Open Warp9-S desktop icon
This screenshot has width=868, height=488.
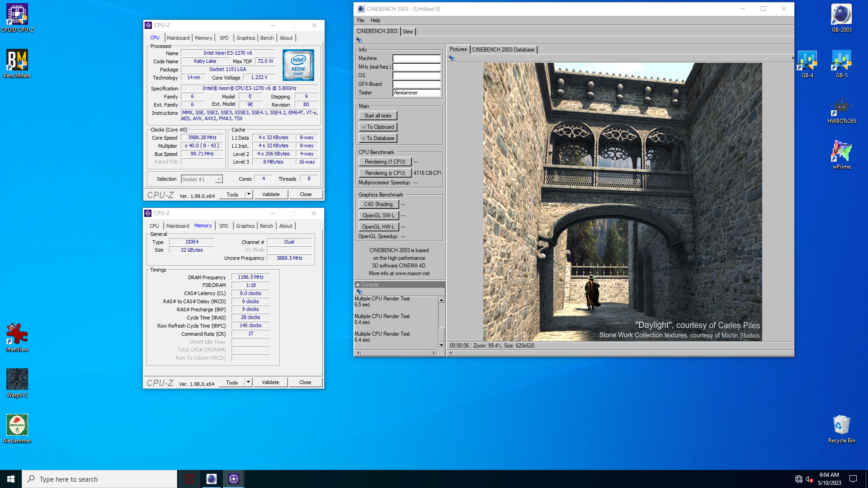click(x=17, y=384)
